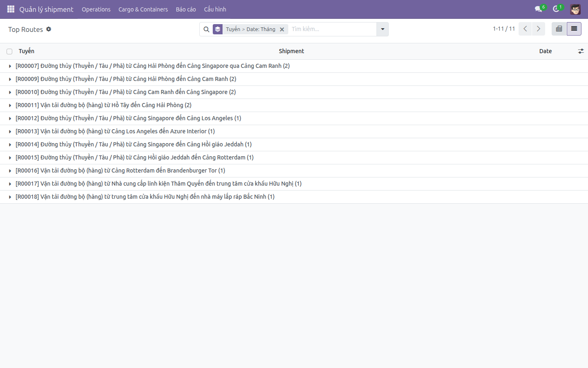
Task: Open the user avatar menu
Action: coord(575,9)
